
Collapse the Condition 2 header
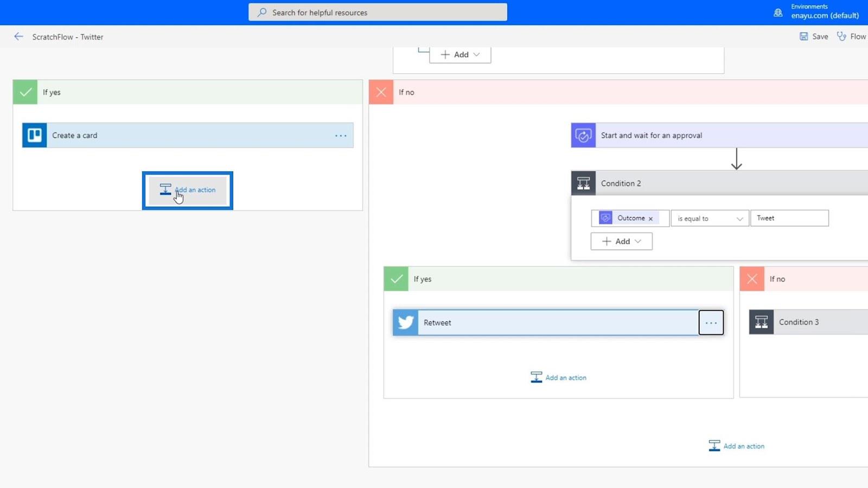click(719, 183)
